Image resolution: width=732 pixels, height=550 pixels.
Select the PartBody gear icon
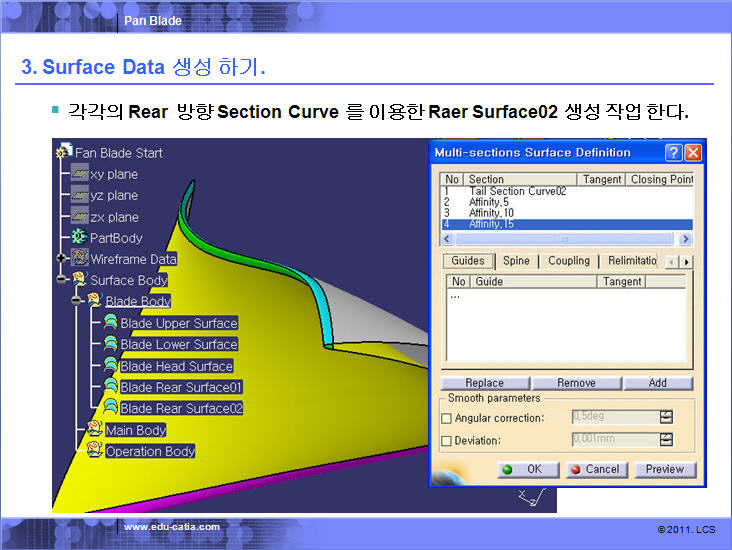point(79,238)
